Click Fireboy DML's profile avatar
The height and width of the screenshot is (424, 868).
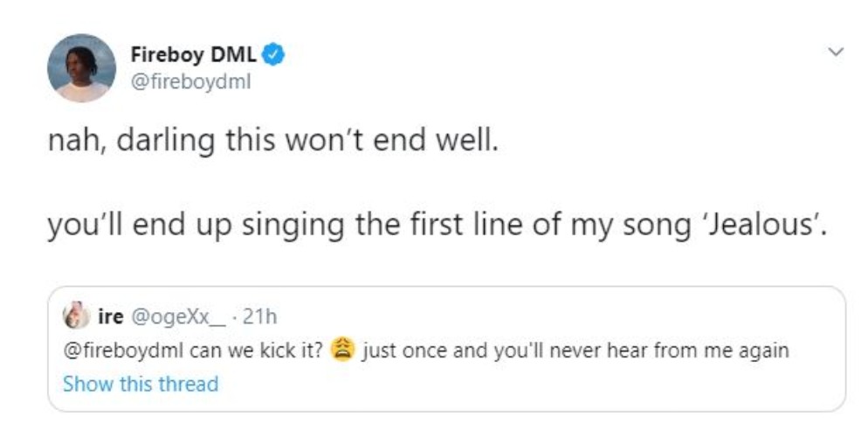coord(81,68)
